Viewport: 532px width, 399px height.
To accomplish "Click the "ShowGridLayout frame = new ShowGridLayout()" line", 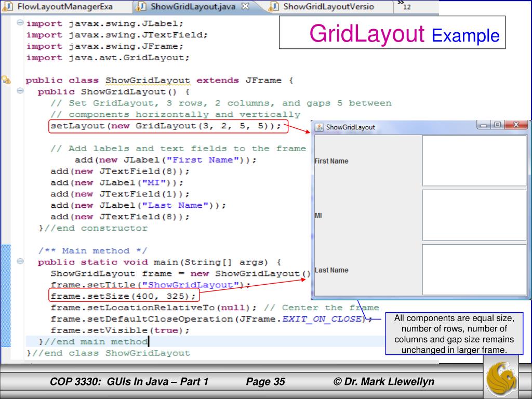I will [x=180, y=273].
